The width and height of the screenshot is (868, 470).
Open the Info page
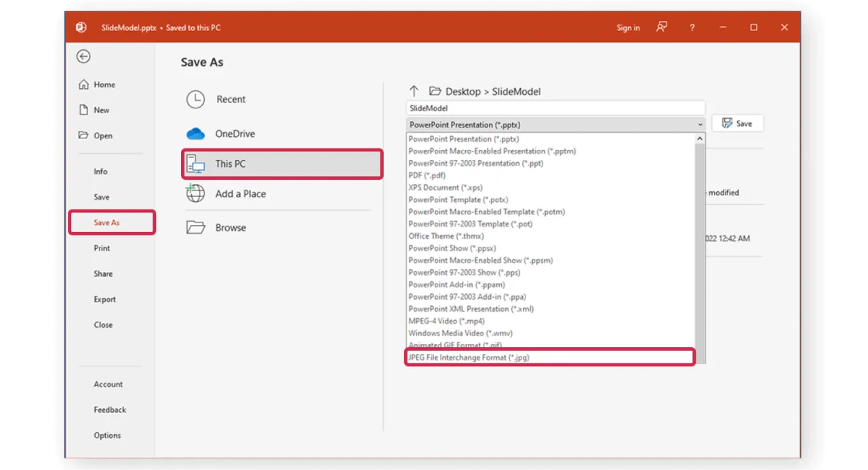pos(100,172)
